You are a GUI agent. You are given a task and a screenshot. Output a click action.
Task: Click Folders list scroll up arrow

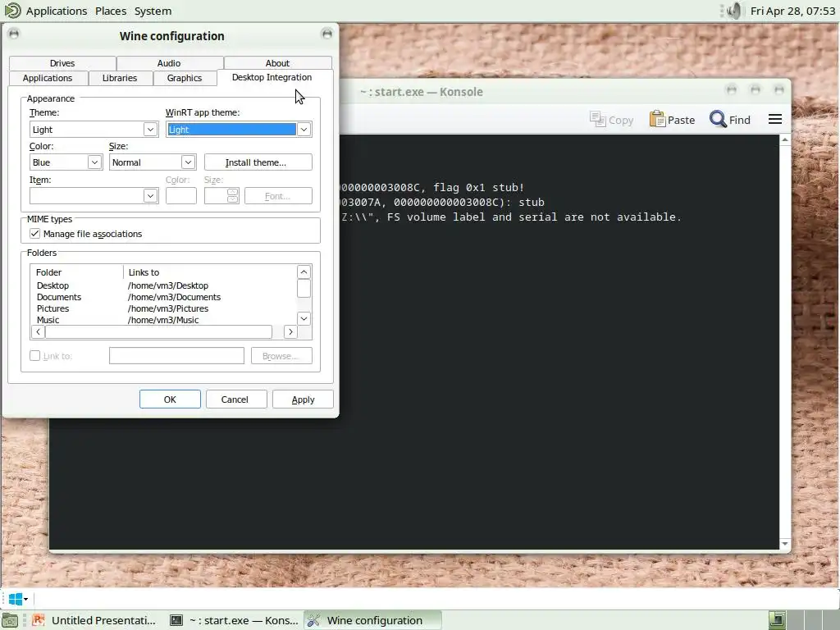pos(304,272)
